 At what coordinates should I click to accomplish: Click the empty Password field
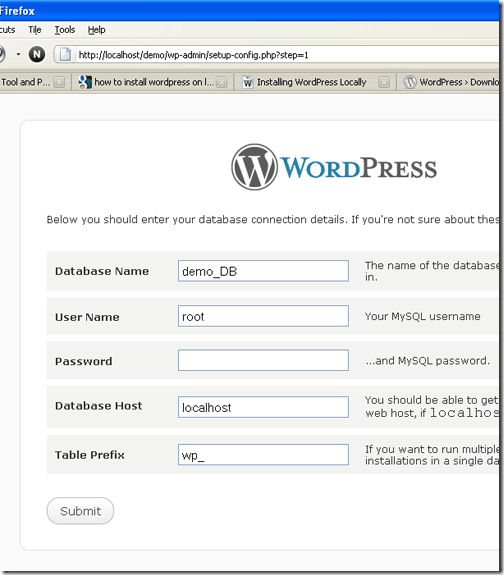tap(263, 360)
